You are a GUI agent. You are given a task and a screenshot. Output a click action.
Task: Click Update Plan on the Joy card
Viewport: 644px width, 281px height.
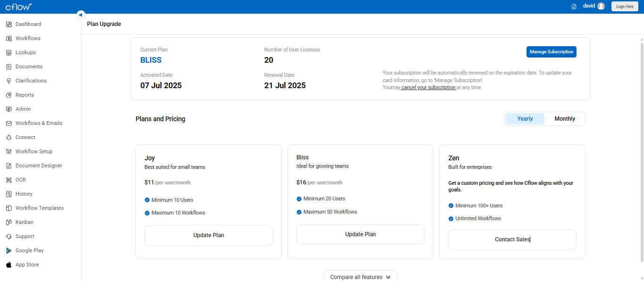coord(209,235)
